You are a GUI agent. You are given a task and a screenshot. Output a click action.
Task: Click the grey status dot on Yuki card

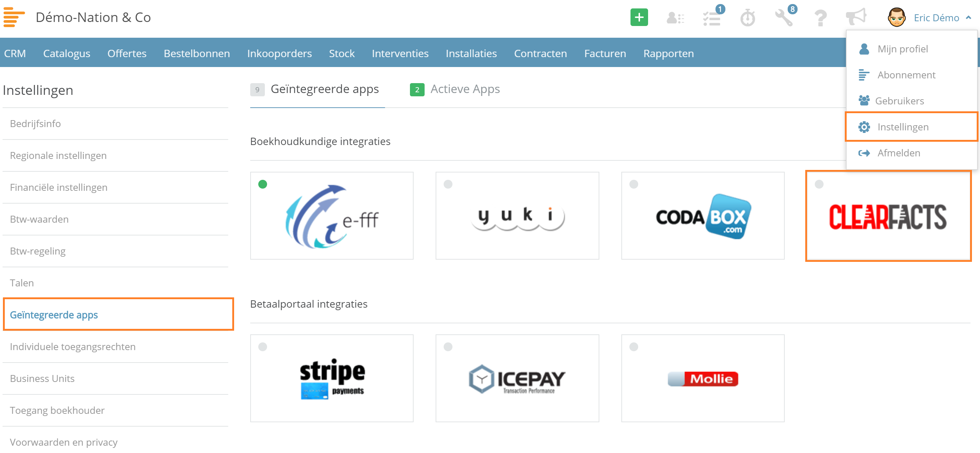[448, 185]
